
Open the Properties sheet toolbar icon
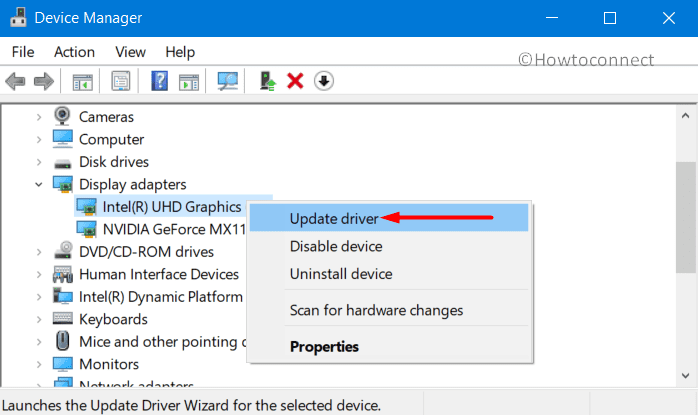(x=121, y=81)
